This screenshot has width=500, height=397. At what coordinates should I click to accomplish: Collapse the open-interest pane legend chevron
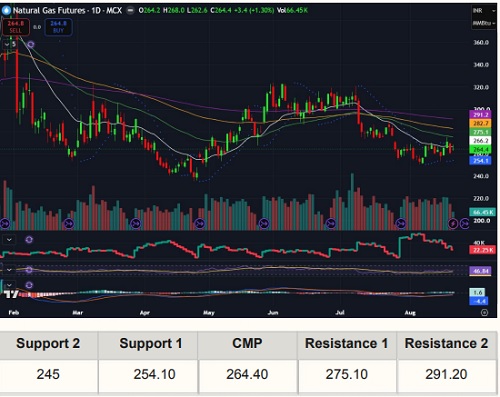click(9, 239)
